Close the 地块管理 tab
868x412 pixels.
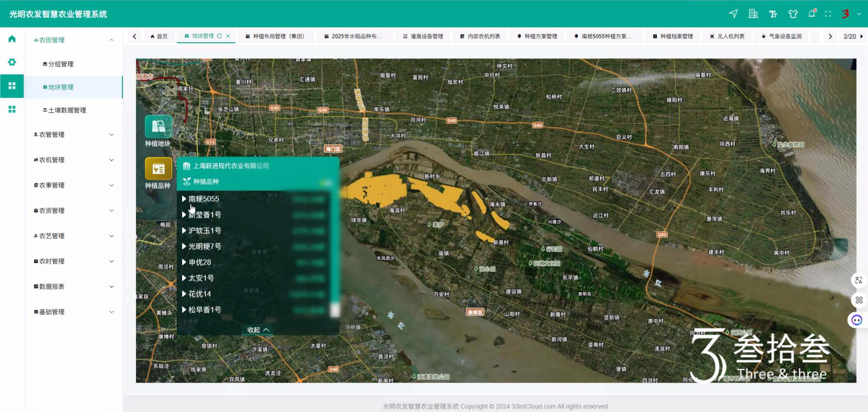[x=228, y=36]
